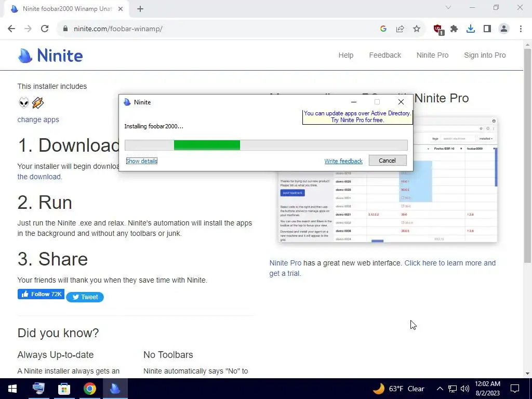Close the Ninite foobar2000 Winamp tab
This screenshot has height=399, width=532.
click(120, 9)
